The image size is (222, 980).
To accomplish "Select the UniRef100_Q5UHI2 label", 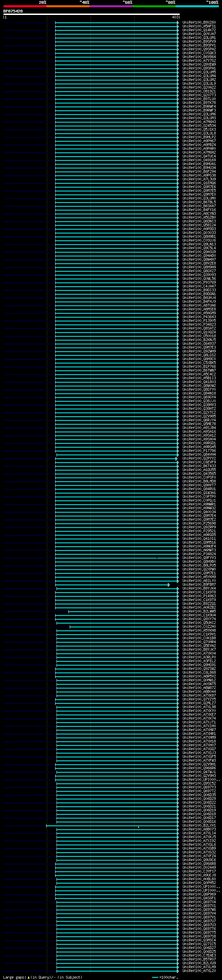I will click(199, 623).
